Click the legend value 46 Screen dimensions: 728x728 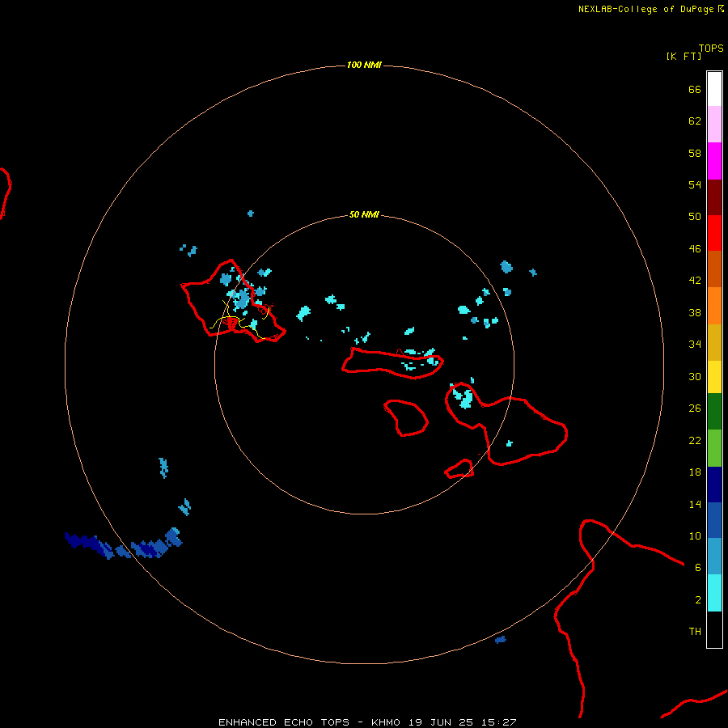[695, 249]
